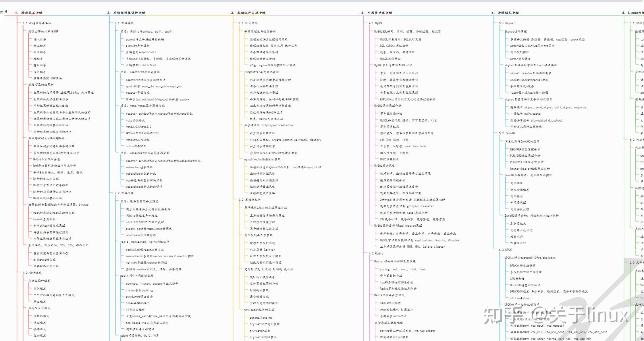Click 'Router/Dealer模型原理分析' node
644x341 pixels.
530,169
